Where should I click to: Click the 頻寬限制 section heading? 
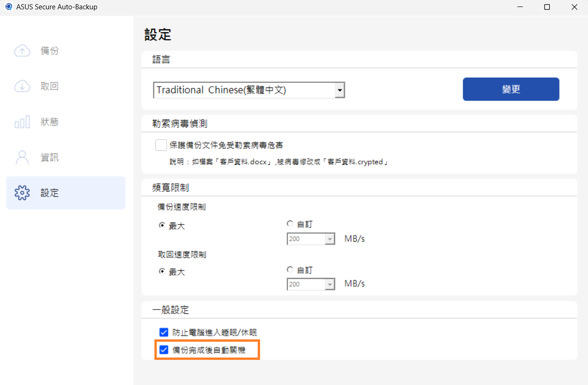170,188
